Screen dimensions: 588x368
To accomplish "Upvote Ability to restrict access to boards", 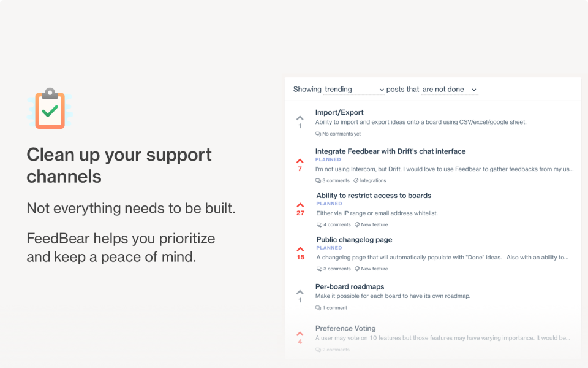I will click(x=300, y=205).
